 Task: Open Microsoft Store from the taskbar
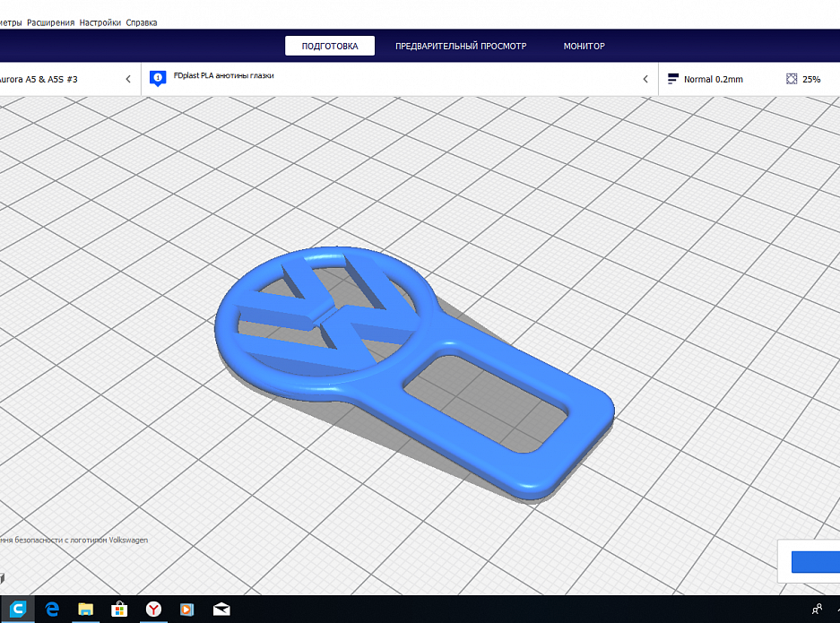pyautogui.click(x=119, y=609)
